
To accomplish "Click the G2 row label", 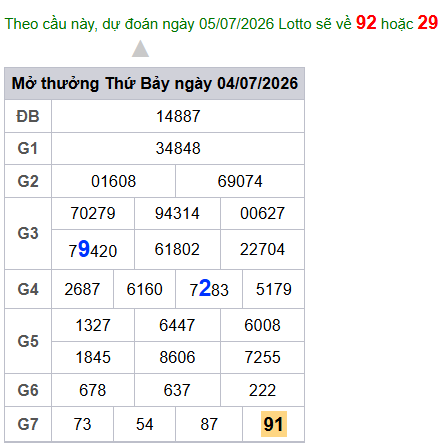I will coord(28,181).
